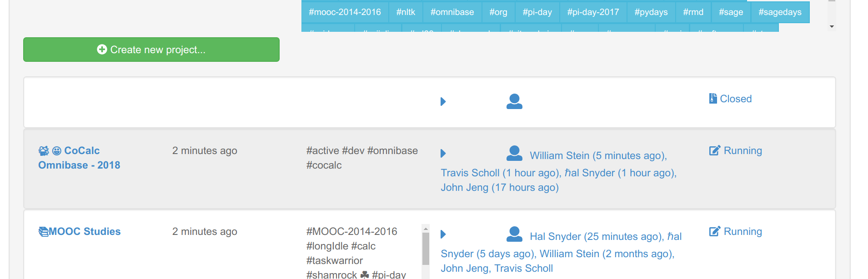Expand details for MOOC Studies project
868x279 pixels.
(x=443, y=234)
